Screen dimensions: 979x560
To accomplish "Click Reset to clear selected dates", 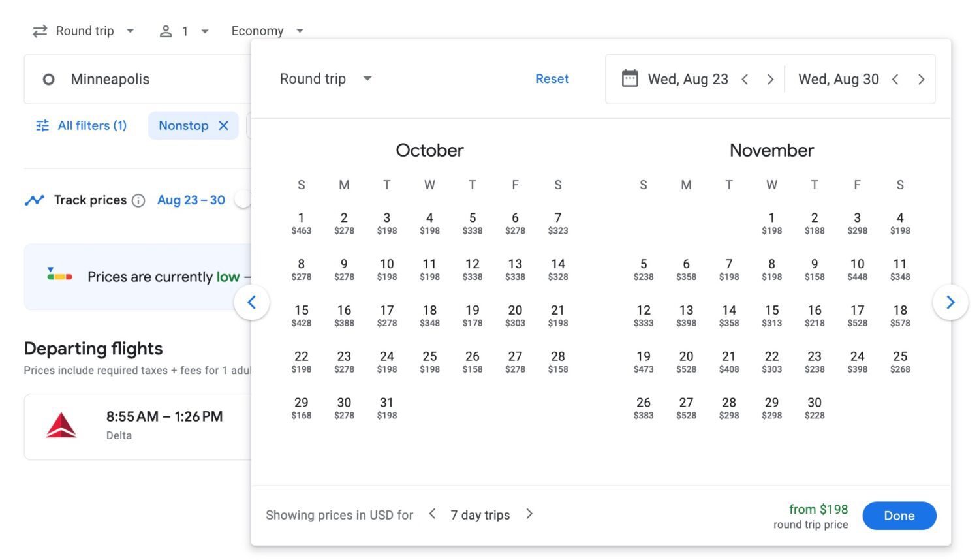I will (x=552, y=79).
